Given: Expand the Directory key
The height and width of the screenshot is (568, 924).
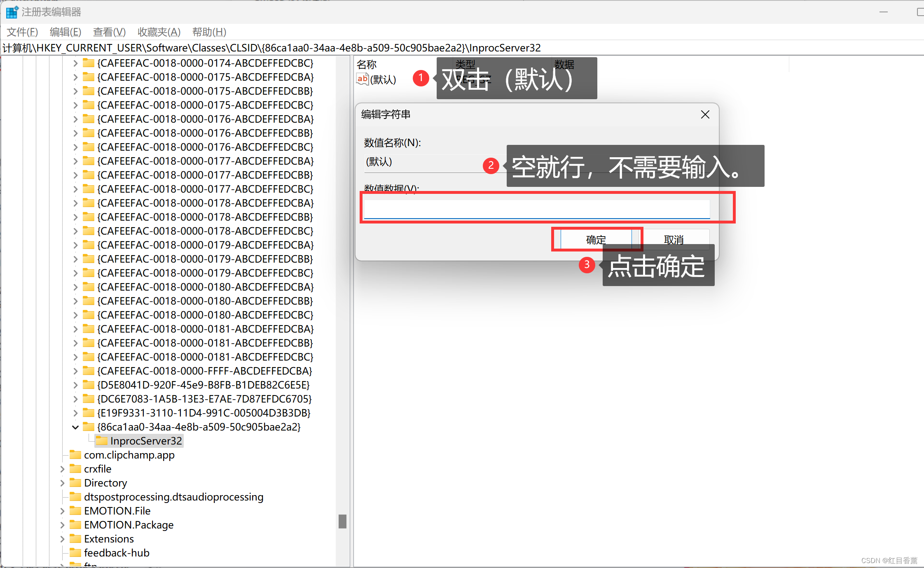Looking at the screenshot, I should (62, 483).
